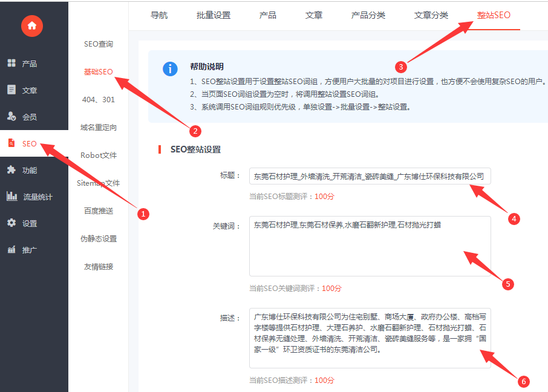Click the 标题 input field
This screenshot has width=548, height=392.
370,176
